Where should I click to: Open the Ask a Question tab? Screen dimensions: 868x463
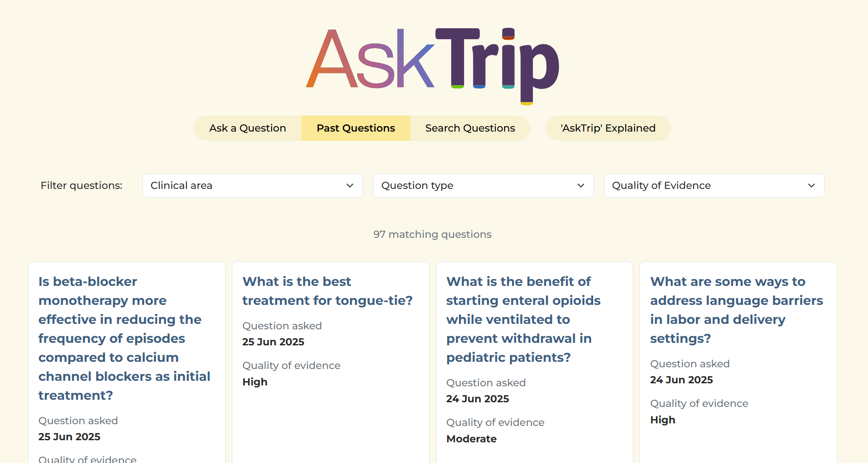[x=247, y=128]
